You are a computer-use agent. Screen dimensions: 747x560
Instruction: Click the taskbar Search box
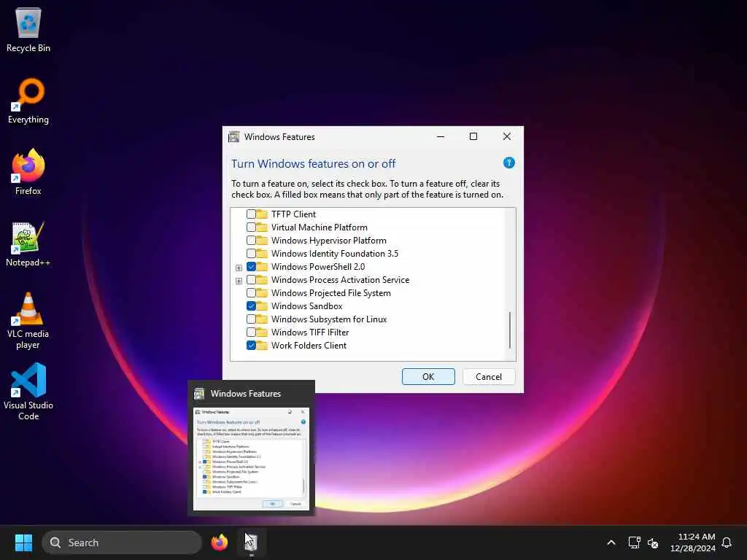pos(122,542)
